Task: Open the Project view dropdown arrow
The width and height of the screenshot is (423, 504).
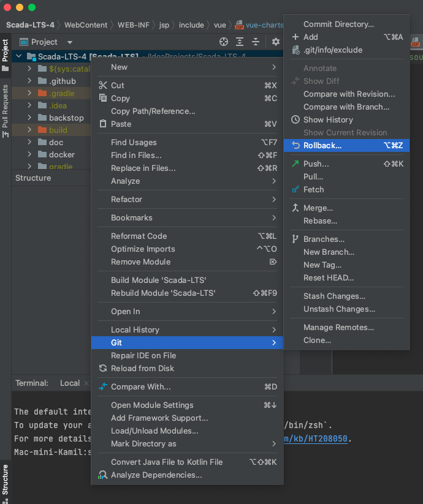Action: (x=70, y=42)
